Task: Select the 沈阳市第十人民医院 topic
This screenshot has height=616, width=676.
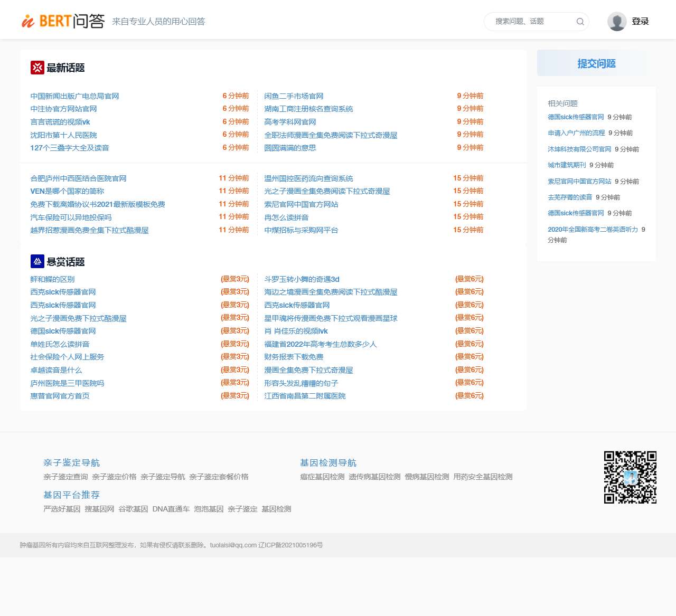Action: 63,135
